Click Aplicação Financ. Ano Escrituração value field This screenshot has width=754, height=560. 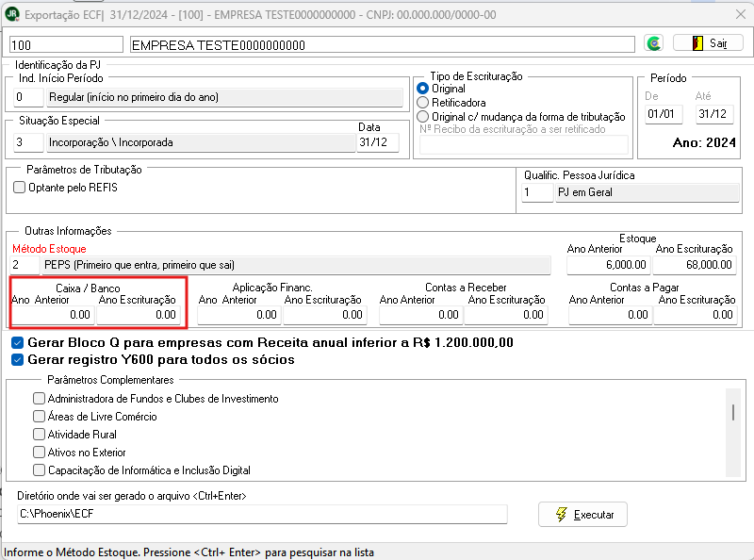click(325, 315)
